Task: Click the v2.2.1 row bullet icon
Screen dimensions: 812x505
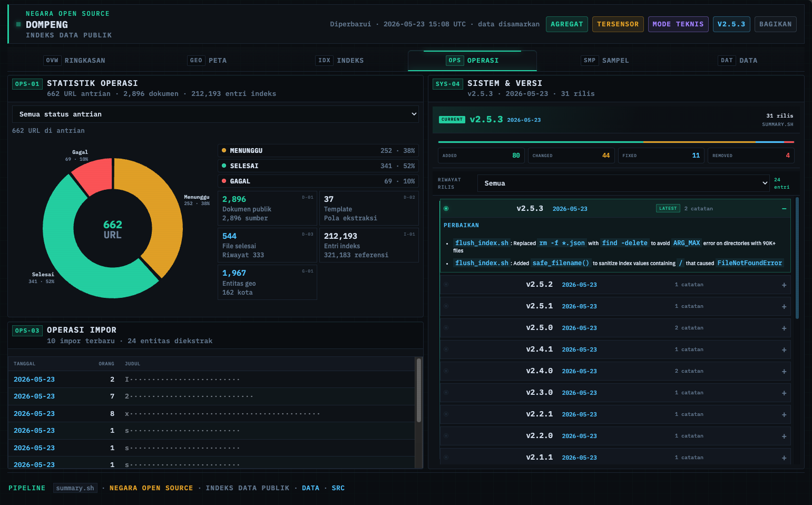Action: 446,414
